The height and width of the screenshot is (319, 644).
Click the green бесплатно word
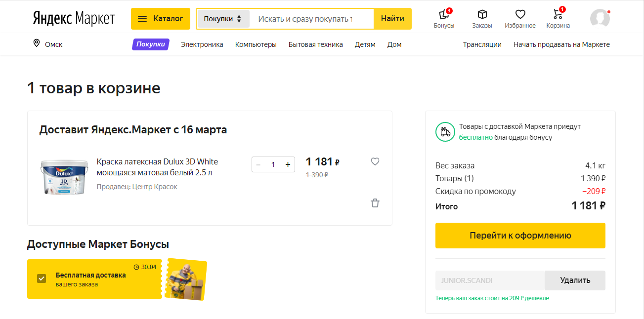(476, 137)
